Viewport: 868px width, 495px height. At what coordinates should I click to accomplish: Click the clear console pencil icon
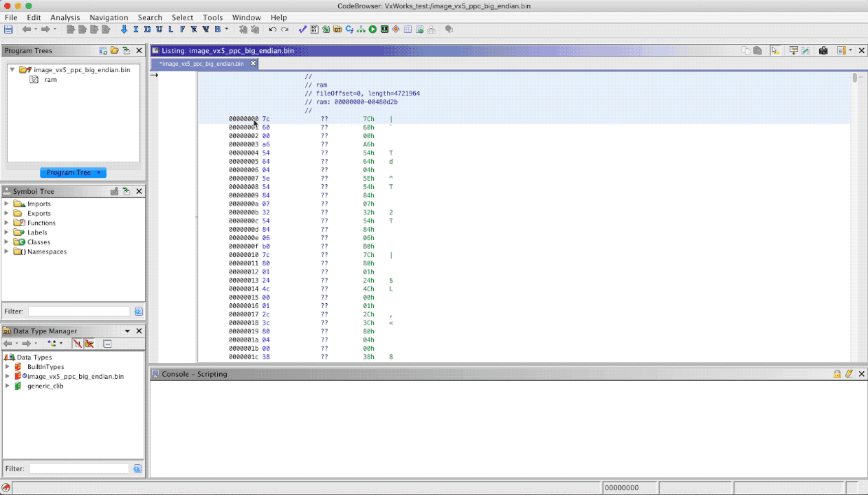[x=849, y=374]
